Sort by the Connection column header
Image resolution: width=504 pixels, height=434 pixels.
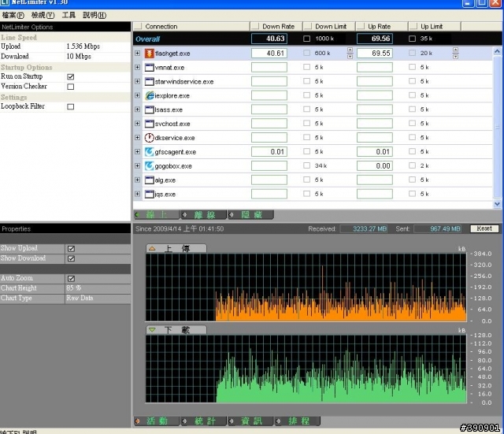(191, 27)
